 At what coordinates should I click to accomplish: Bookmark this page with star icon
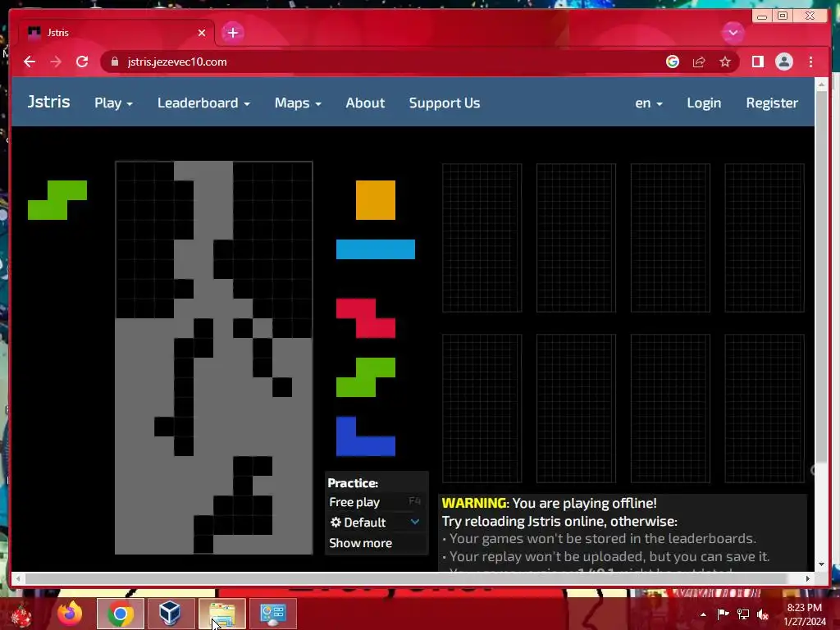click(725, 62)
